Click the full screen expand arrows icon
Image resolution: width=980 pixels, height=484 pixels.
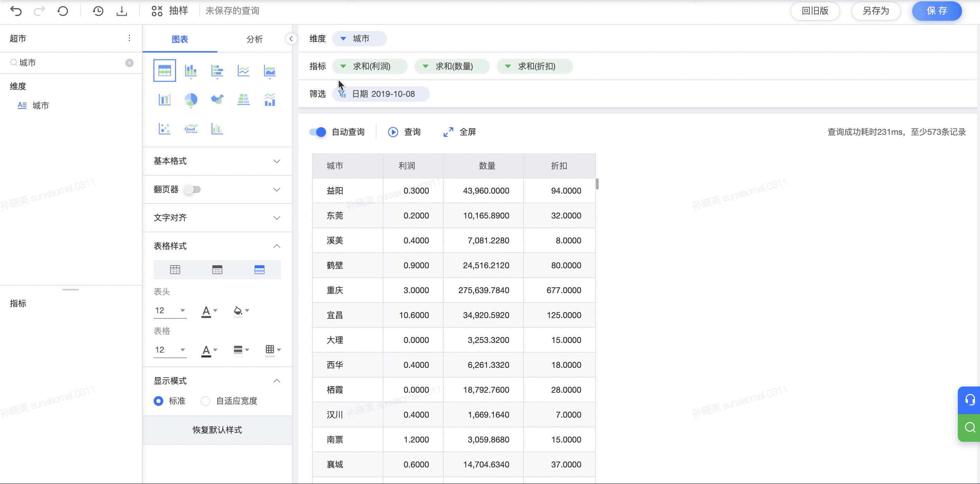click(448, 132)
